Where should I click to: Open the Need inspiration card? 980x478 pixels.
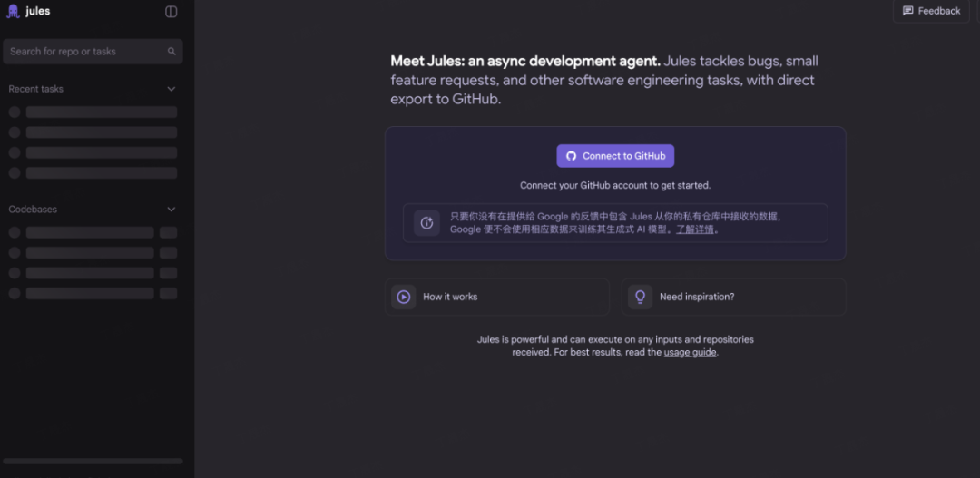733,297
